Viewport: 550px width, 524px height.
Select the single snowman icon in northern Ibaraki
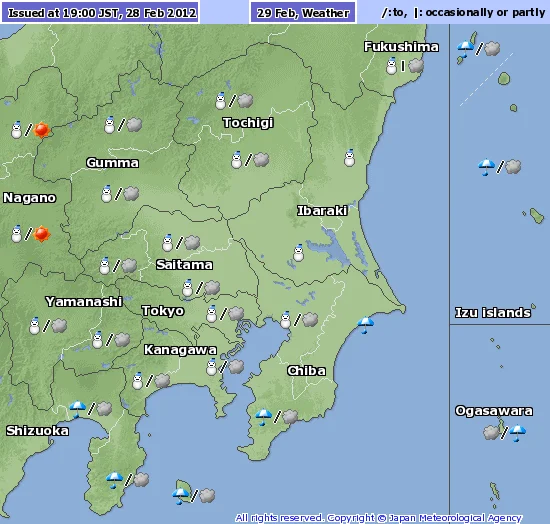pos(349,158)
